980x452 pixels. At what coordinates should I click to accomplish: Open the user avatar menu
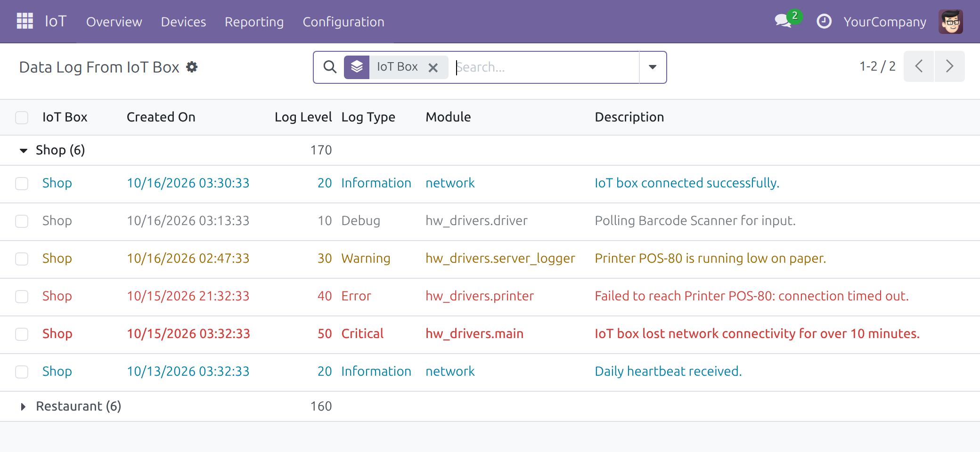pyautogui.click(x=950, y=21)
